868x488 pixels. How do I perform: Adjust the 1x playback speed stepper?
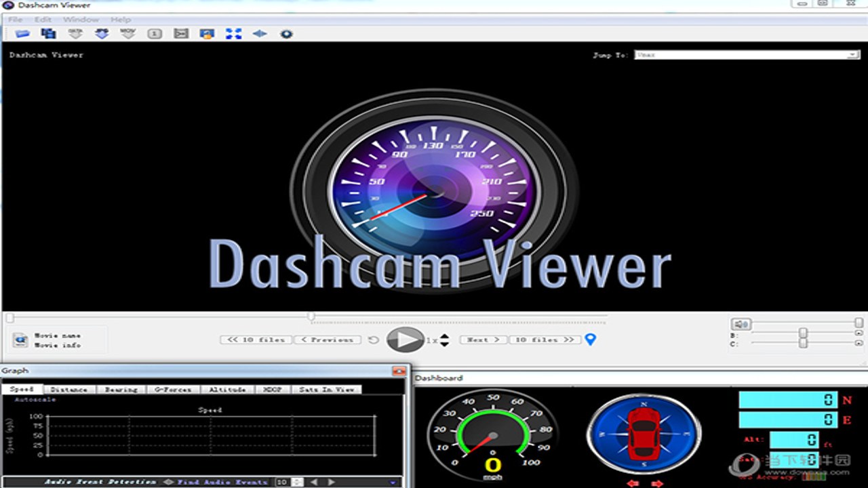(x=444, y=340)
